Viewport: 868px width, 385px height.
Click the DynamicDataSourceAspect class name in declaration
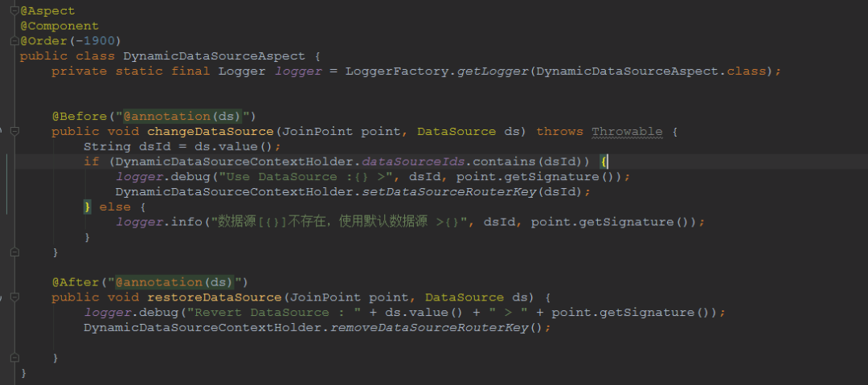coord(214,56)
